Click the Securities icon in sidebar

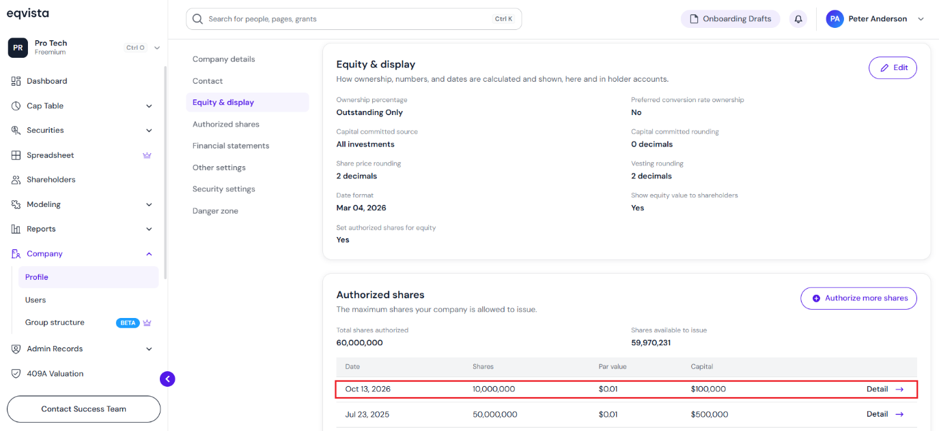(x=16, y=130)
